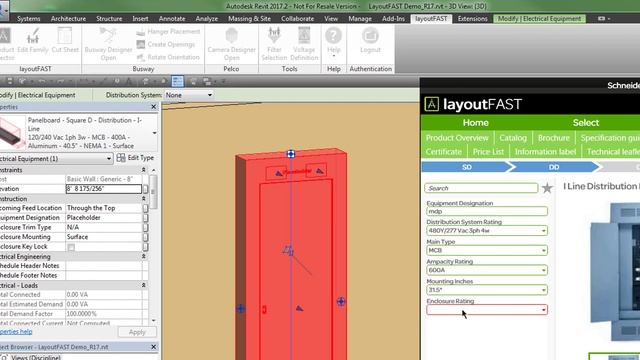Open the Price List link

pyautogui.click(x=488, y=152)
